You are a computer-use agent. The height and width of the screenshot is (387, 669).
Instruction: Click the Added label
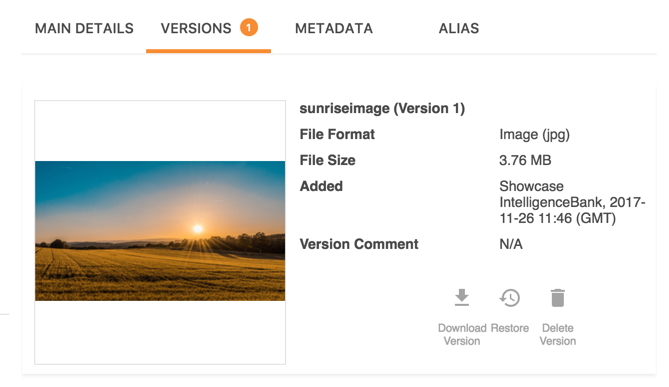click(321, 186)
